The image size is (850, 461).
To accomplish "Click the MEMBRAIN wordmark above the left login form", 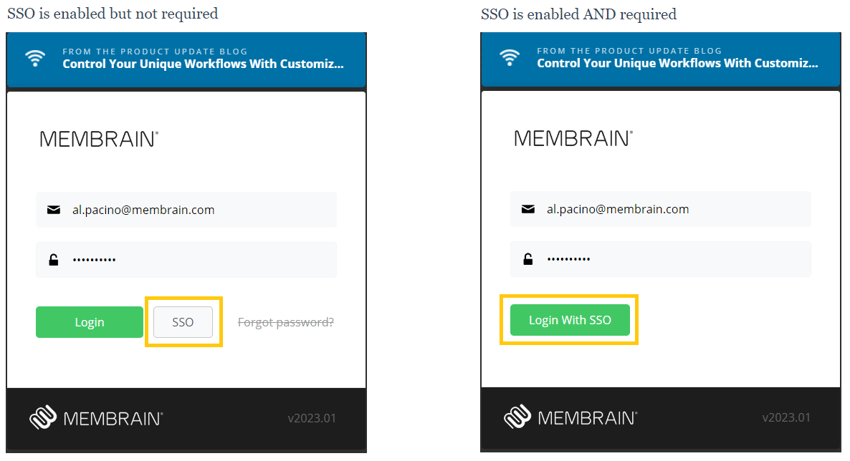I will [99, 139].
